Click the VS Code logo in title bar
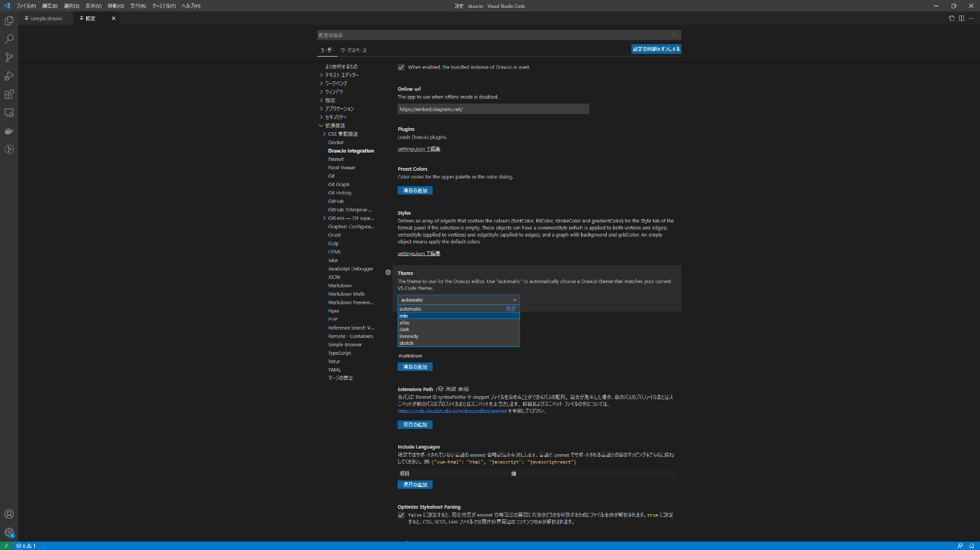 (6, 6)
